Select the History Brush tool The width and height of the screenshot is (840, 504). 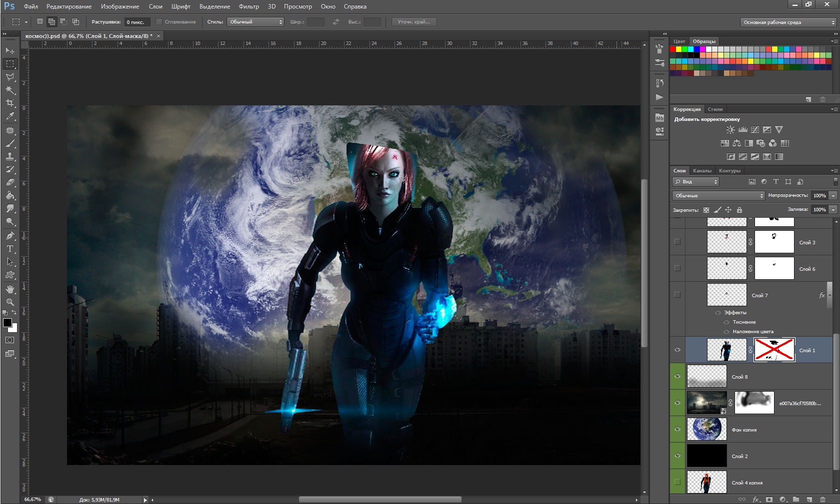(x=9, y=169)
